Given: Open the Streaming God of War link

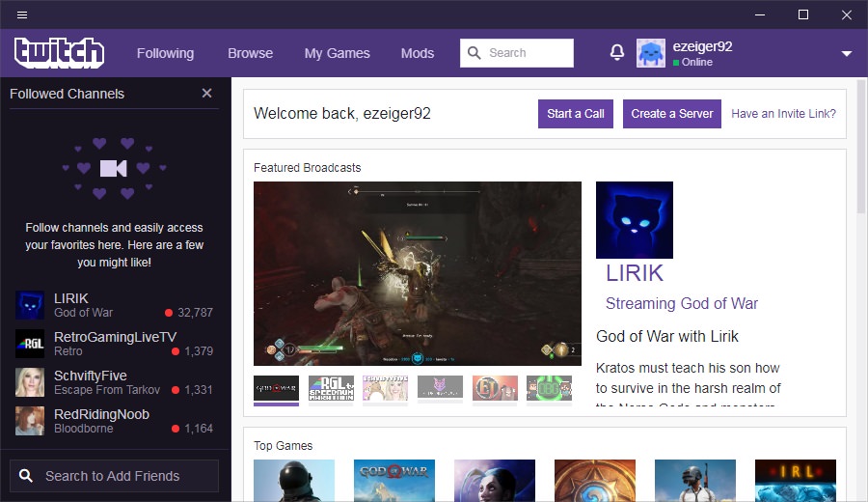Looking at the screenshot, I should 682,304.
